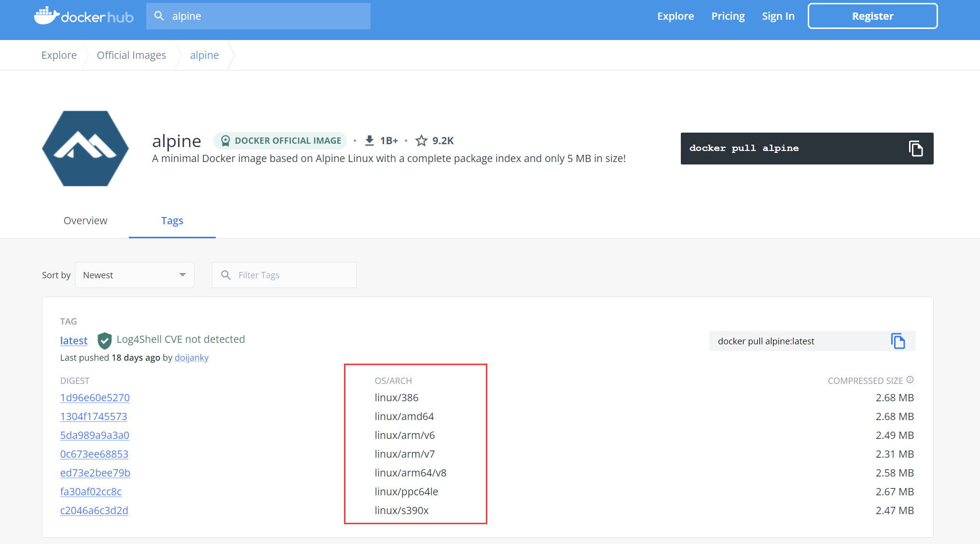Click the Register button
Image resolution: width=980 pixels, height=544 pixels.
point(872,16)
